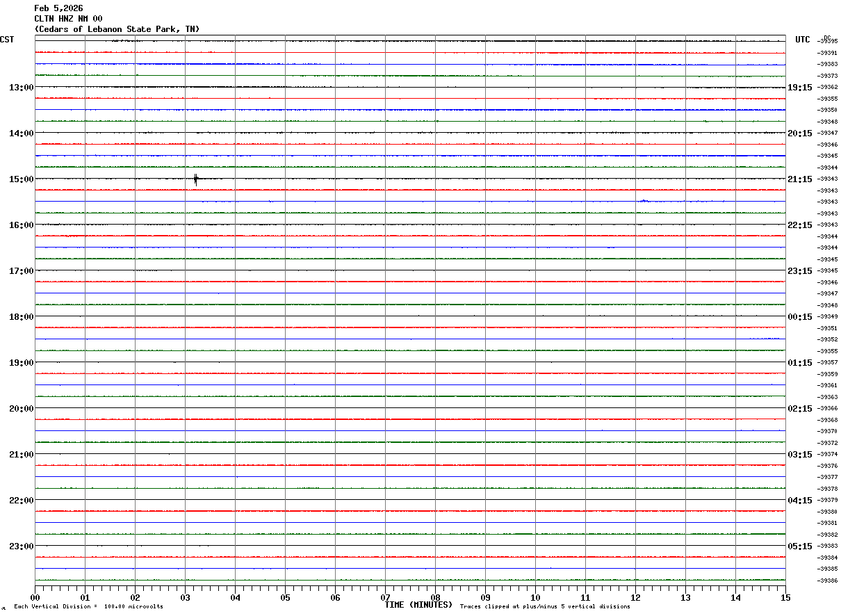Click "Traces clipped at plus/minus 5 vertical divisions" note
The height and width of the screenshot is (616, 841).
545,607
